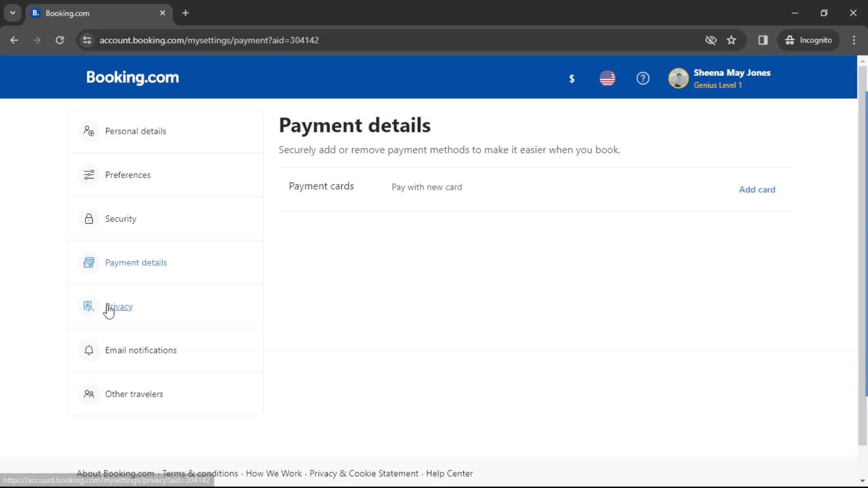868x488 pixels.
Task: Close the Booking.com browser tab
Action: (163, 13)
